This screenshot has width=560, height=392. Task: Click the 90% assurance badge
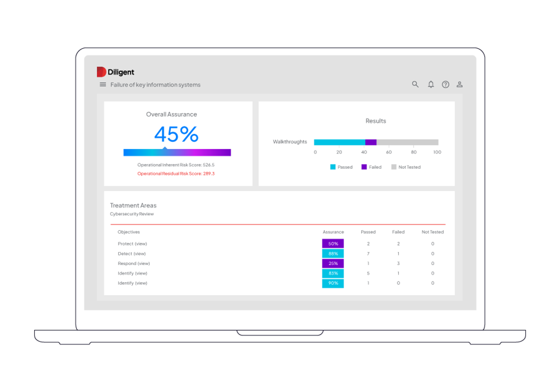click(333, 283)
